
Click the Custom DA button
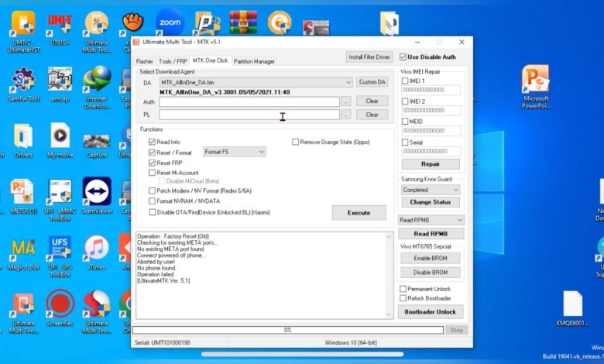(372, 82)
